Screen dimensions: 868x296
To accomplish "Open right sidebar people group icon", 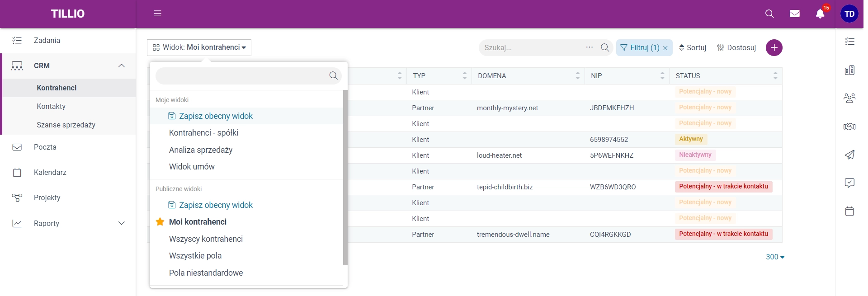I will point(849,98).
